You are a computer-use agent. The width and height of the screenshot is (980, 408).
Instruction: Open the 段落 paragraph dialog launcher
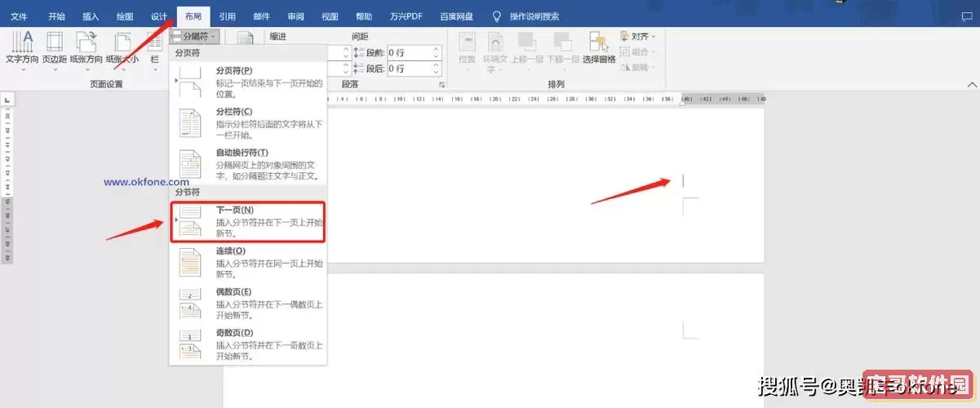coord(442,85)
